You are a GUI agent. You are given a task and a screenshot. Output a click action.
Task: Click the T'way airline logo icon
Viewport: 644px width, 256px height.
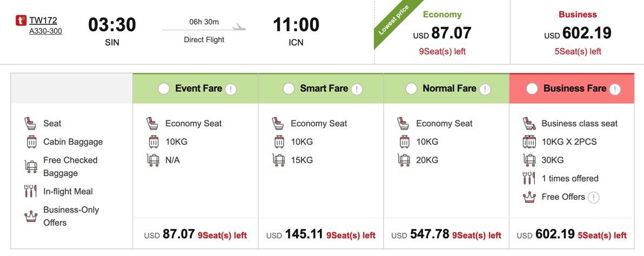coord(21,21)
